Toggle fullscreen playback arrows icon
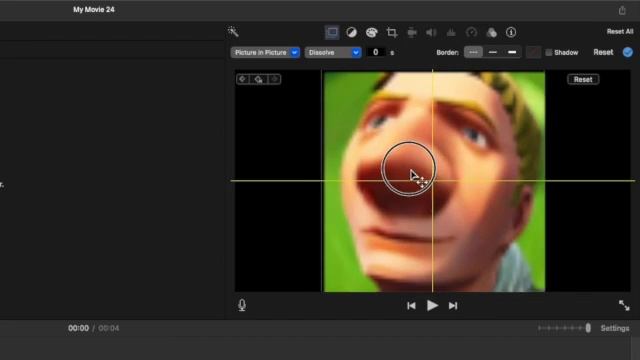The image size is (640, 360). click(x=624, y=305)
